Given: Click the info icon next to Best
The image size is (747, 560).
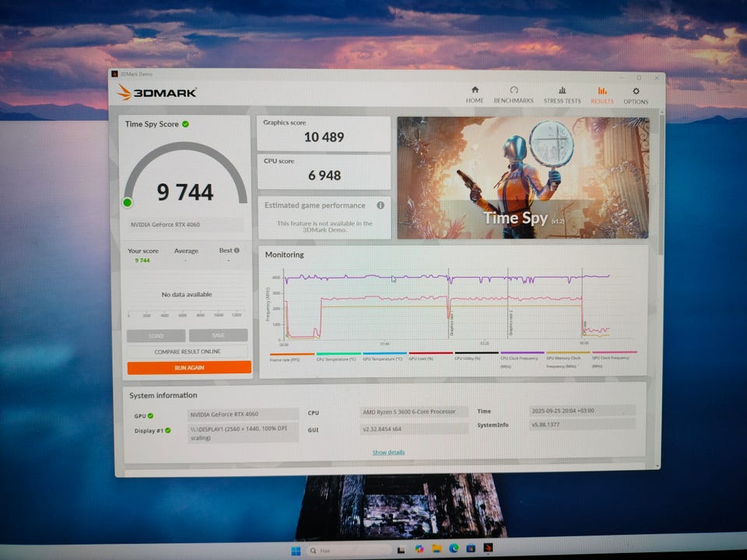Looking at the screenshot, I should (x=237, y=250).
